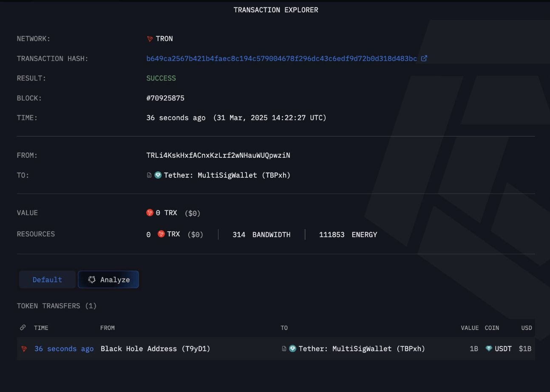The height and width of the screenshot is (392, 550).
Task: Click the Black Hole Address (T9yD1) label
Action: [x=155, y=348]
